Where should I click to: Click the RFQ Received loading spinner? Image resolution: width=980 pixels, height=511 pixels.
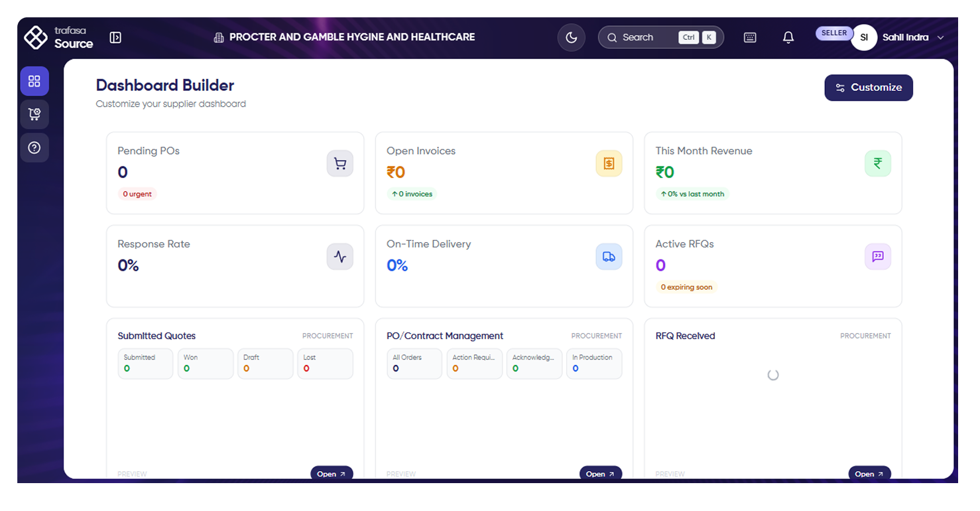773,375
